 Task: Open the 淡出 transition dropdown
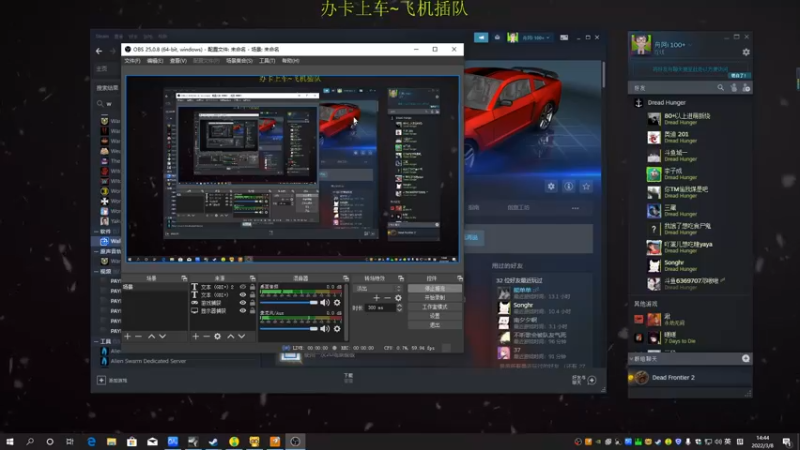pos(378,289)
